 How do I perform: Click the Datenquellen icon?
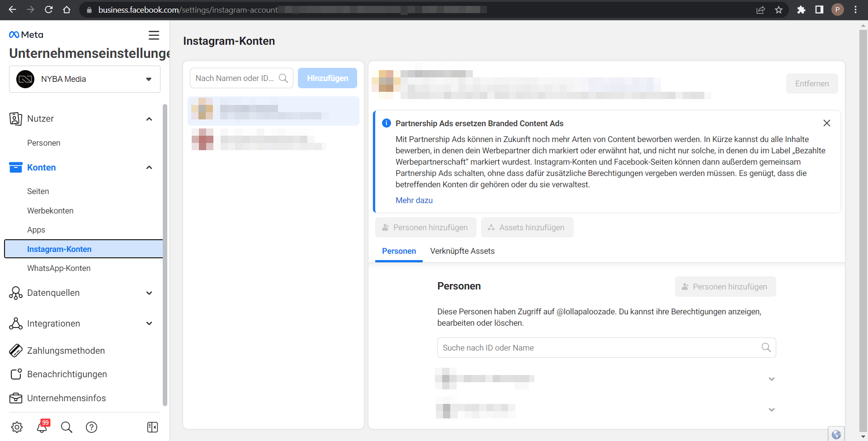coord(16,293)
